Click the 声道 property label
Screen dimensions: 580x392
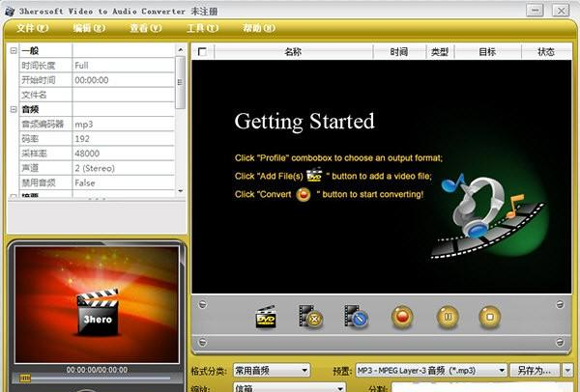tap(30, 168)
